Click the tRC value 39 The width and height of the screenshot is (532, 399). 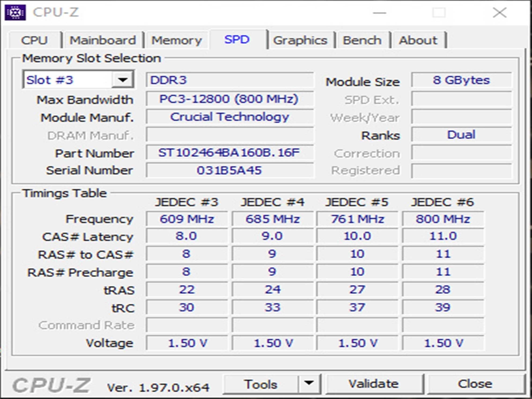[443, 307]
